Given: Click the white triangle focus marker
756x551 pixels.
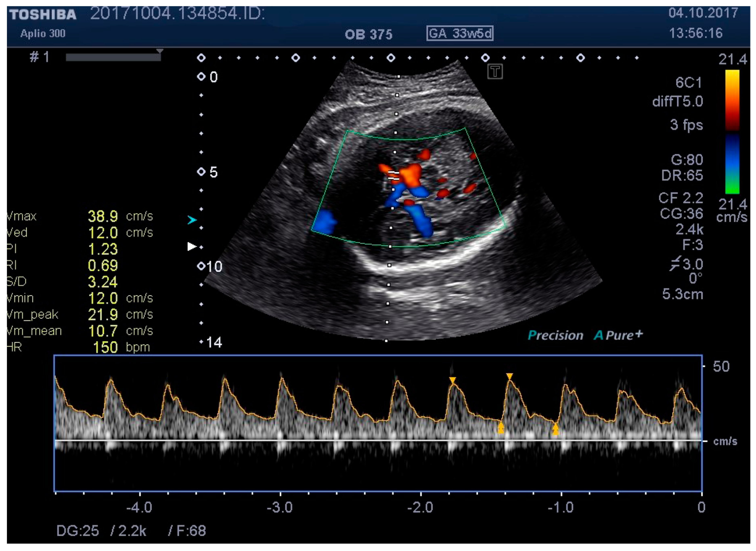Looking at the screenshot, I should point(192,246).
